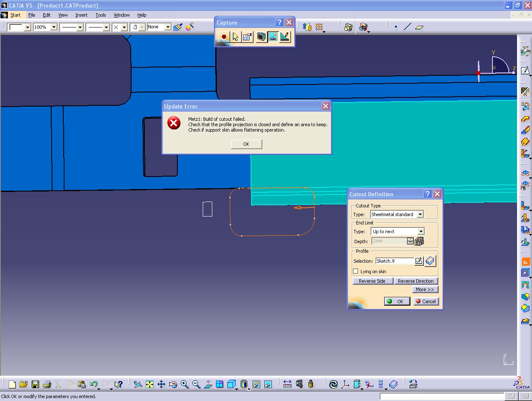Screen dimensions: 532x401
Task: Cancel the Cutout Definition dialog
Action: coord(426,301)
